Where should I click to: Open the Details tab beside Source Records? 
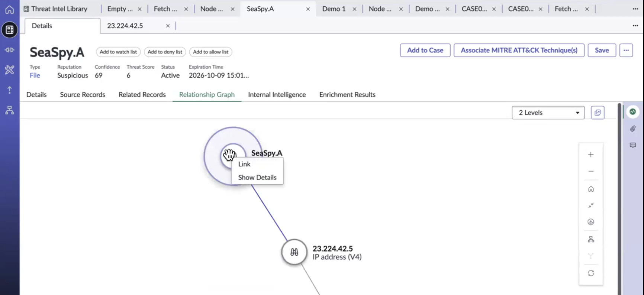pos(36,94)
